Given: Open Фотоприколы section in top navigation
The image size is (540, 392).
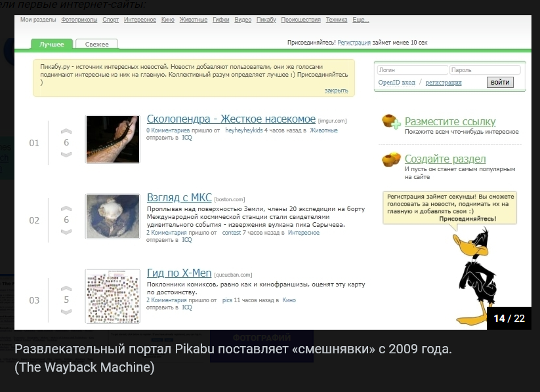Looking at the screenshot, I should coord(79,20).
